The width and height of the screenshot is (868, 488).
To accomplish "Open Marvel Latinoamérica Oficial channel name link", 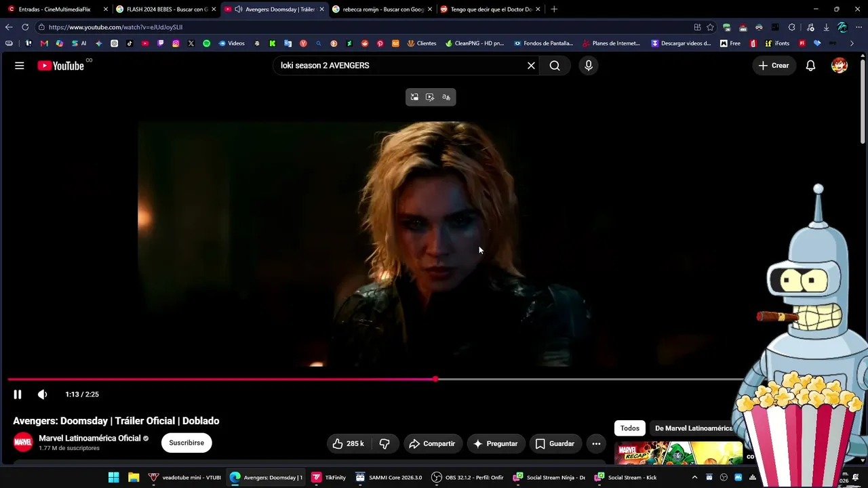I will pyautogui.click(x=90, y=439).
